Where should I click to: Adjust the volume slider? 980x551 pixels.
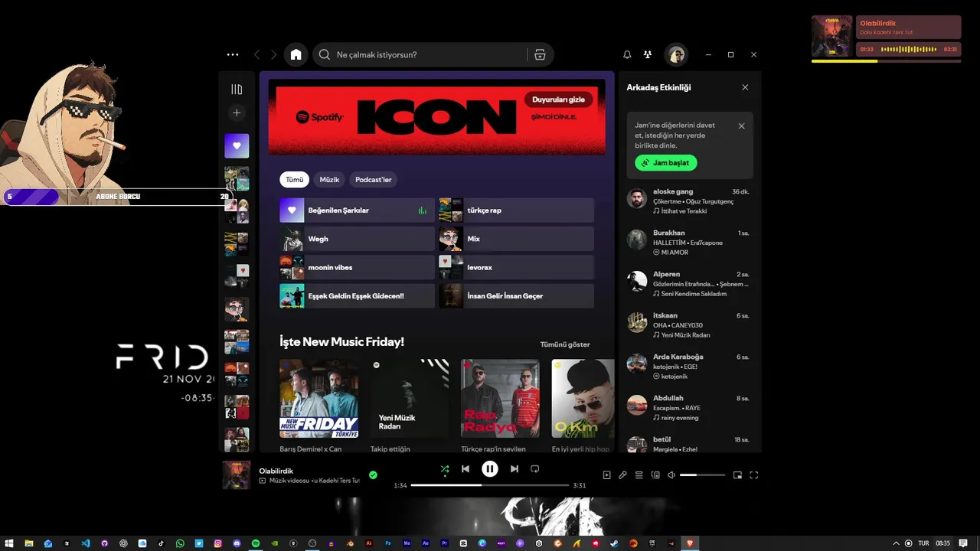702,475
